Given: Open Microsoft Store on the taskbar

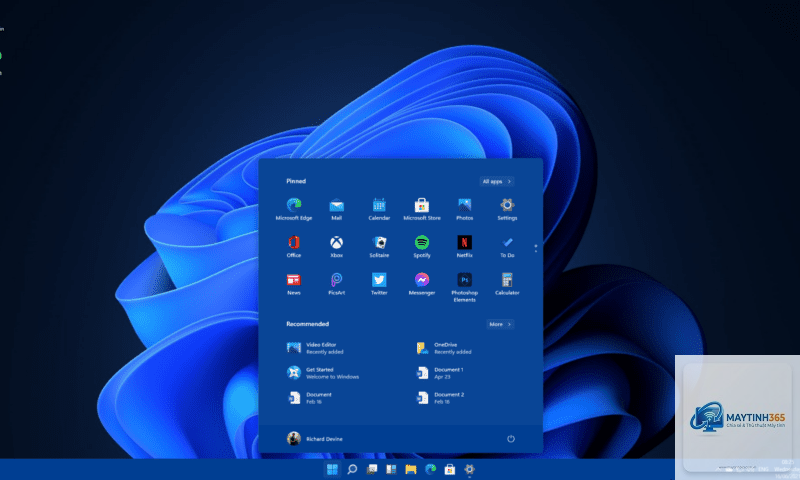Looking at the screenshot, I should (449, 469).
